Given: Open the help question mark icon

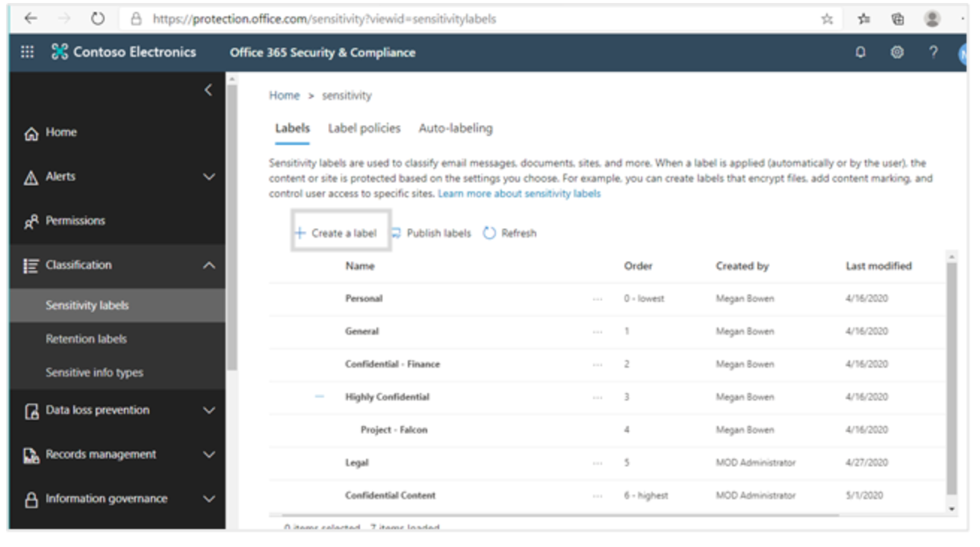Looking at the screenshot, I should 931,52.
